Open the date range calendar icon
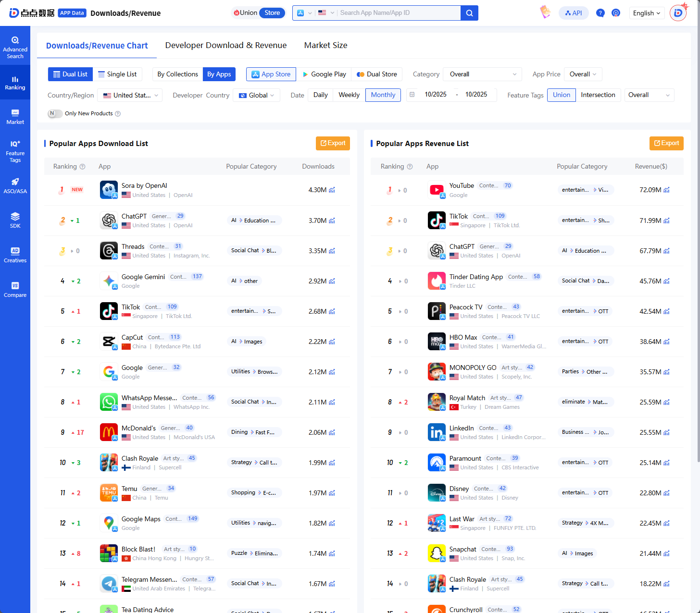The width and height of the screenshot is (700, 613). pos(412,95)
